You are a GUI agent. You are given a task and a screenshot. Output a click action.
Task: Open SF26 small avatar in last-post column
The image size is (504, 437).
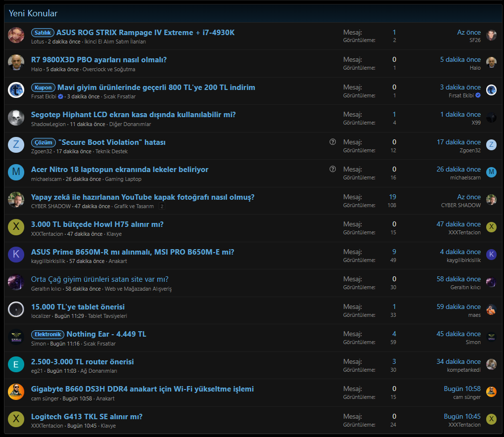pos(491,36)
